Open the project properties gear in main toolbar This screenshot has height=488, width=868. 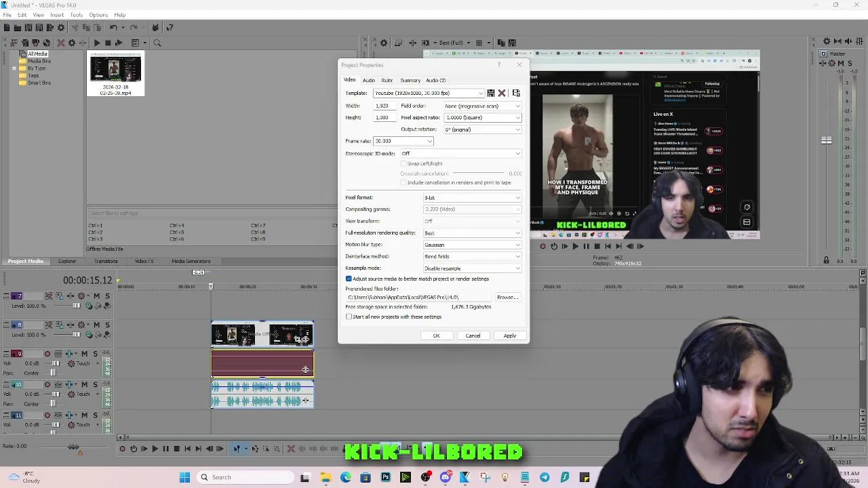point(61,28)
